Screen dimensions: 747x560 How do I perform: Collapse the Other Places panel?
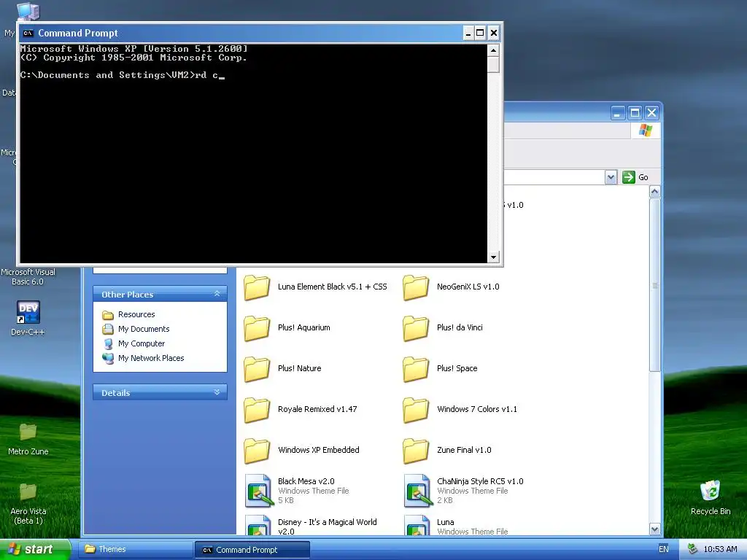click(x=217, y=294)
